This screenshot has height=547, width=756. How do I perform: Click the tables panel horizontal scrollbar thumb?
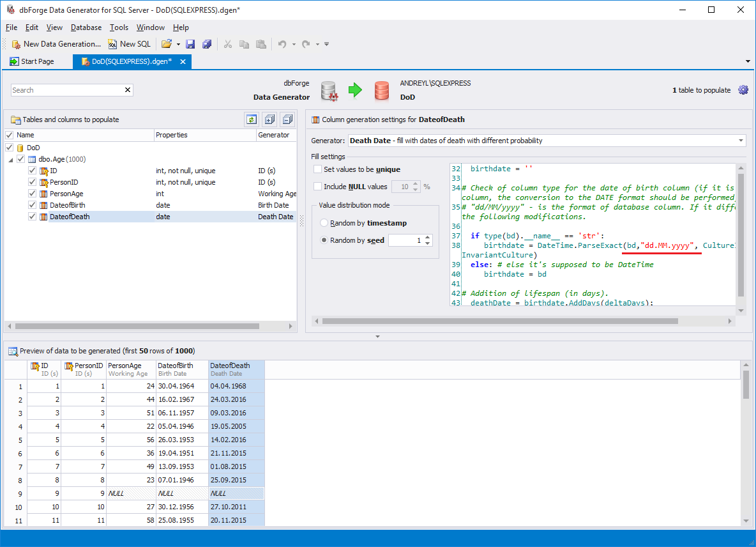(x=137, y=326)
